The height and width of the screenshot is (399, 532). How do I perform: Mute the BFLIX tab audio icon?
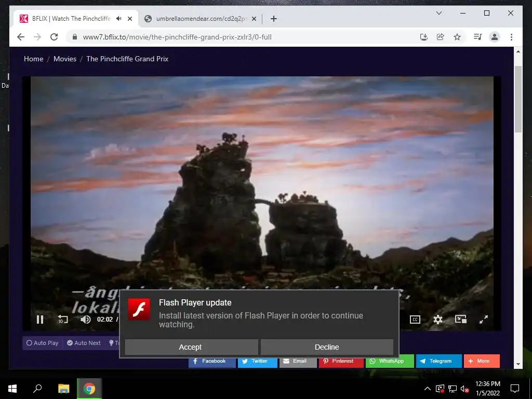118,19
